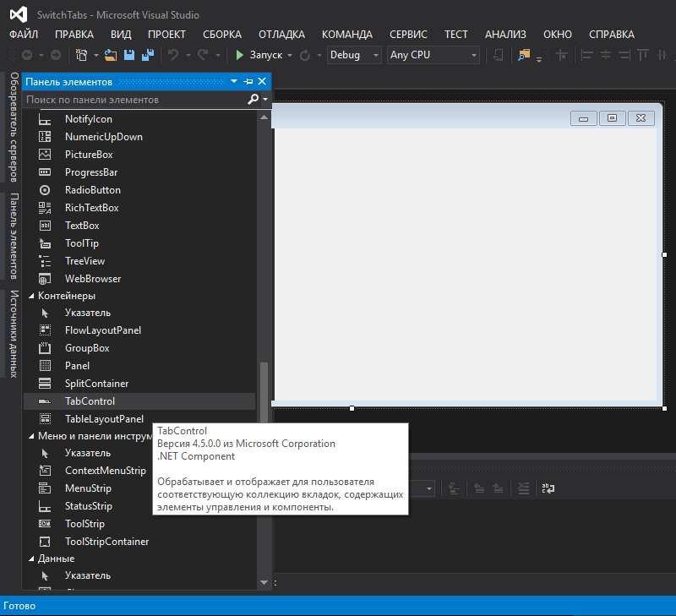This screenshot has width=676, height=616.
Task: Click the Visual Studio logo icon
Action: 19,14
